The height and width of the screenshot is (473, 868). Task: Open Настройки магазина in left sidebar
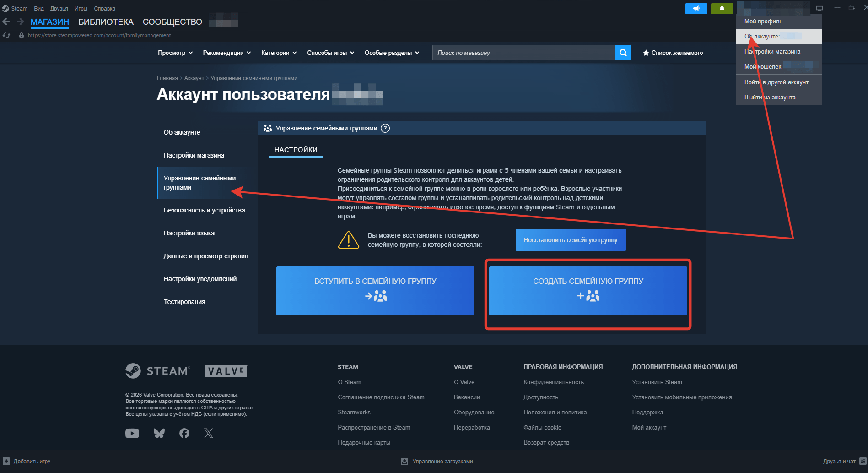click(194, 155)
